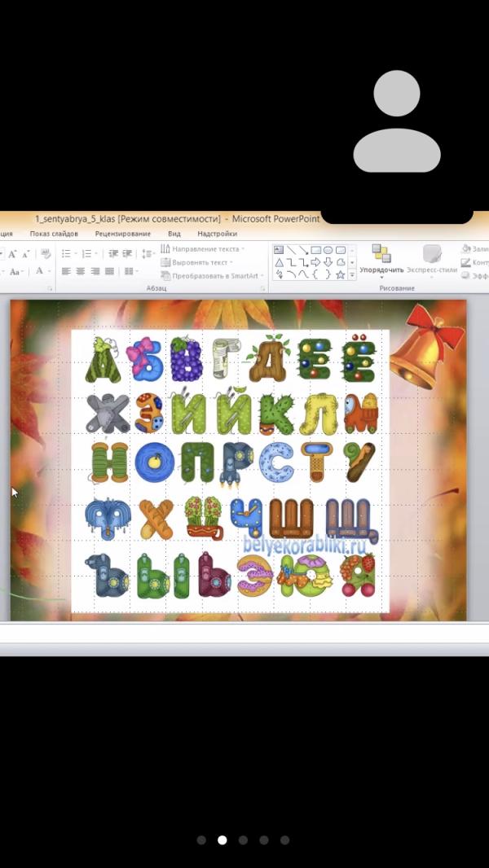Click the Упорядочить button
The height and width of the screenshot is (868, 489).
[x=381, y=261]
